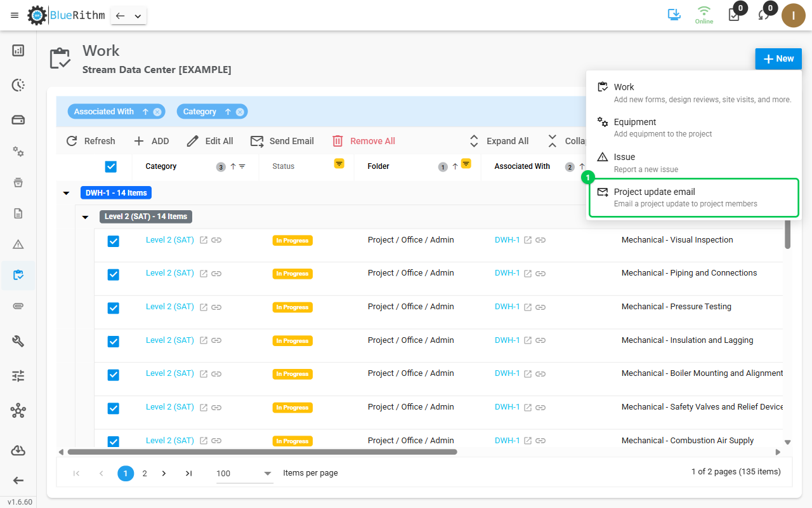812x508 pixels.
Task: Open the sync status icon
Action: coord(764,15)
